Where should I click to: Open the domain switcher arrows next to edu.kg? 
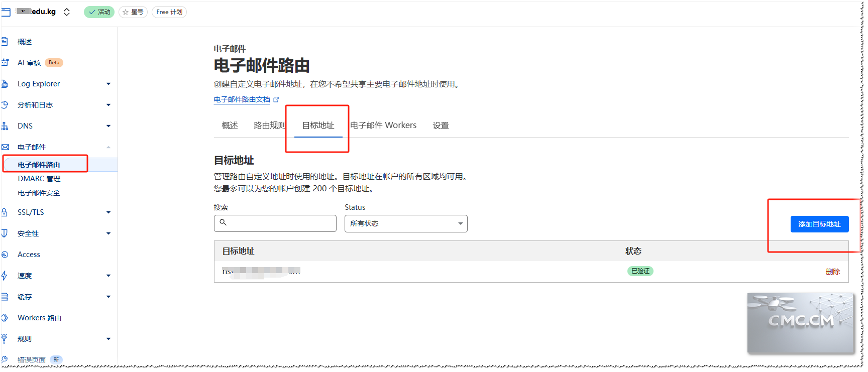[66, 12]
